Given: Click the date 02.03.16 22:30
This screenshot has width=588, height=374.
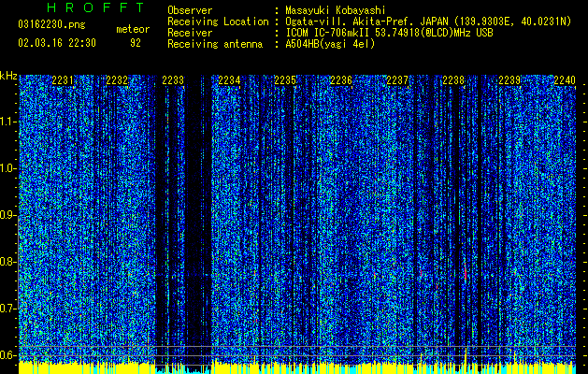Looking at the screenshot, I should click(57, 43).
